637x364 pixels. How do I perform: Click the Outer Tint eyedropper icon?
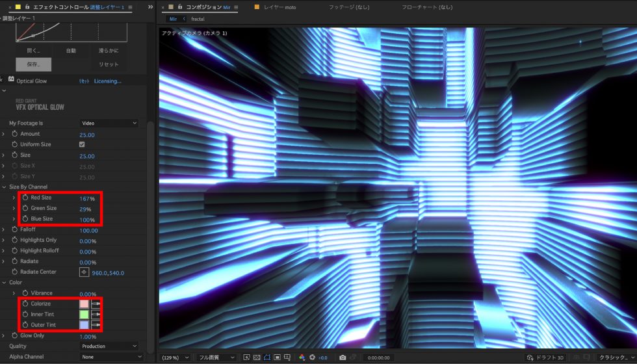(96, 325)
